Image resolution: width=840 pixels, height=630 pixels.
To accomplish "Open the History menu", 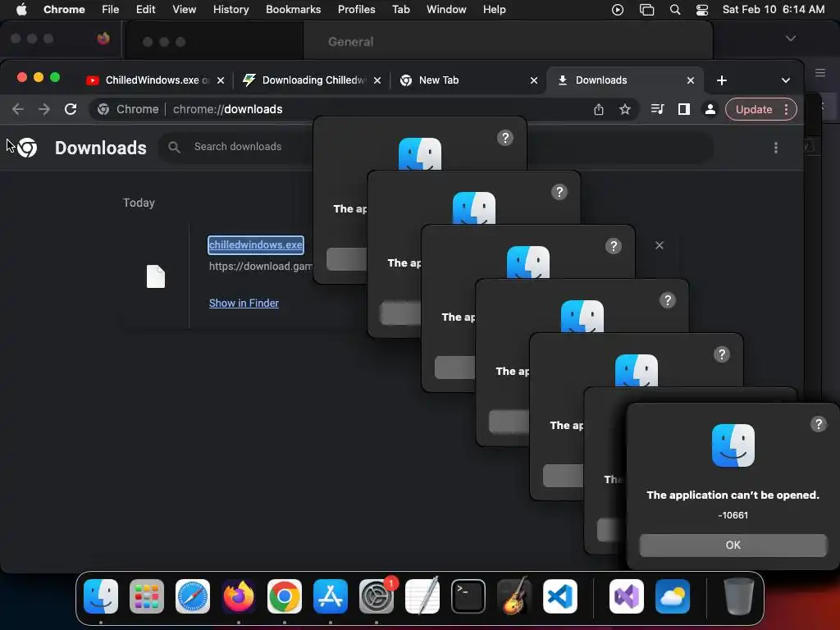I will 231,10.
